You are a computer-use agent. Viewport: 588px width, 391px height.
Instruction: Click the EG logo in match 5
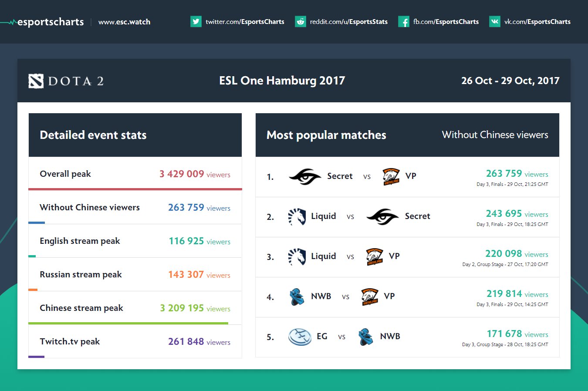click(300, 337)
